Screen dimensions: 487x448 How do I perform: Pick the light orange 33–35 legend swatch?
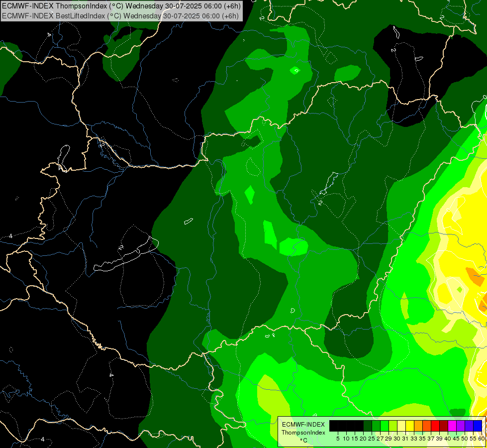pyautogui.click(x=418, y=426)
